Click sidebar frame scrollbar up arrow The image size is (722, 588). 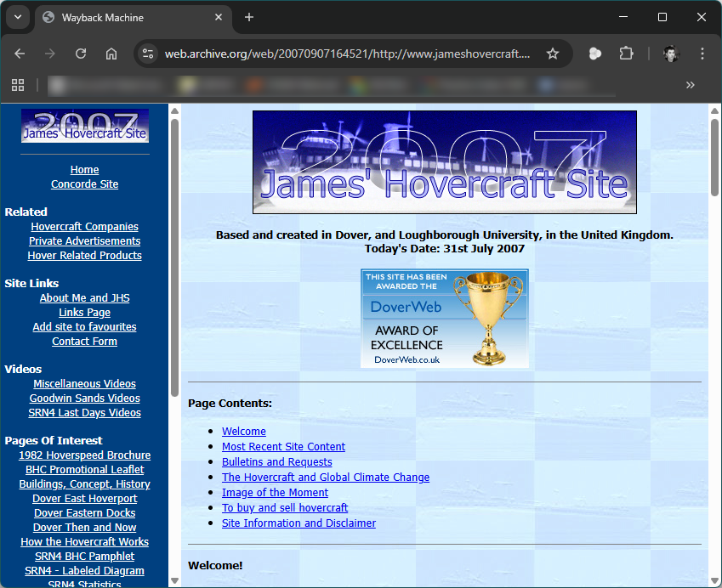pyautogui.click(x=174, y=110)
